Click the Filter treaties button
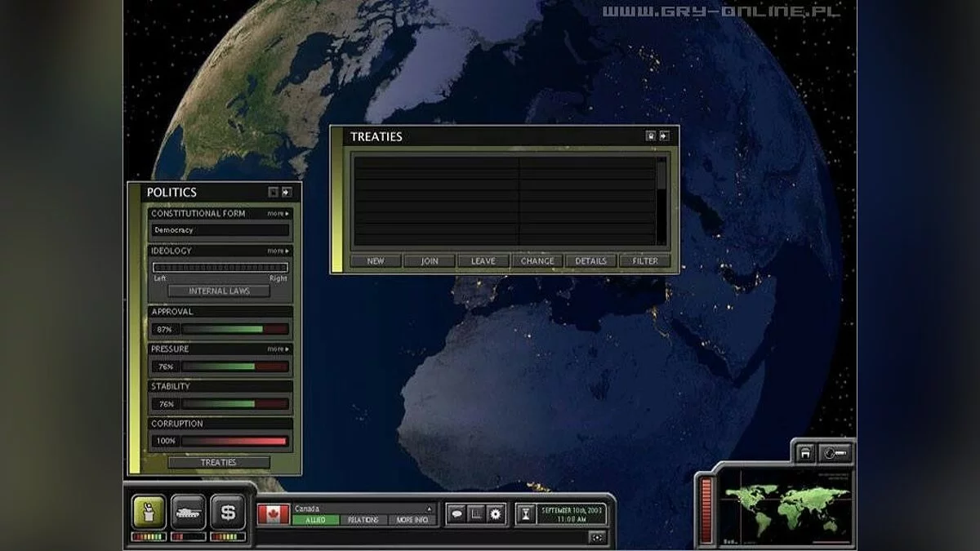Image resolution: width=980 pixels, height=551 pixels. (x=644, y=261)
